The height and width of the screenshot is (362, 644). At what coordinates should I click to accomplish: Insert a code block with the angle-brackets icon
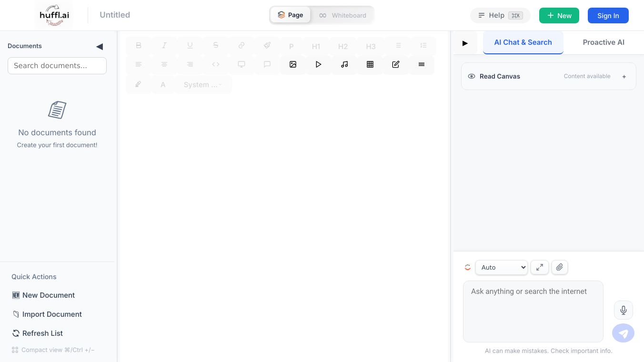216,65
